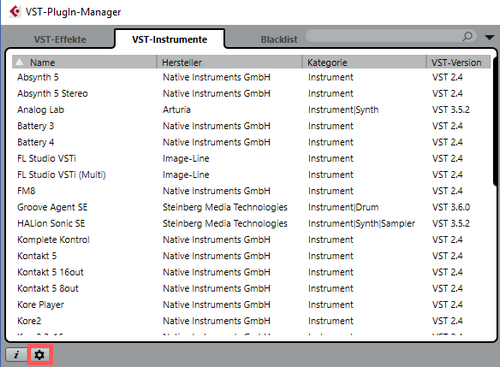The height and width of the screenshot is (367, 500).
Task: Click the vertical scrollbar of plug-in list
Action: pyautogui.click(x=495, y=120)
